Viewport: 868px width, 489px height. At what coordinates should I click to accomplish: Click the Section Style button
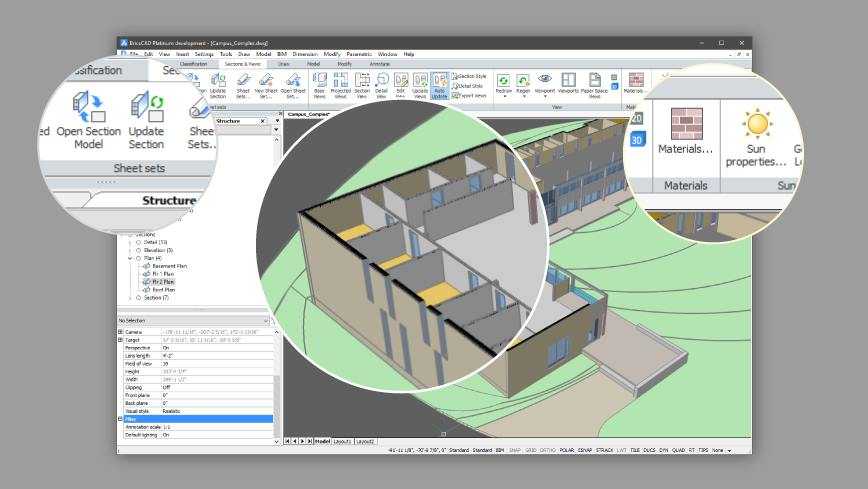coord(471,76)
